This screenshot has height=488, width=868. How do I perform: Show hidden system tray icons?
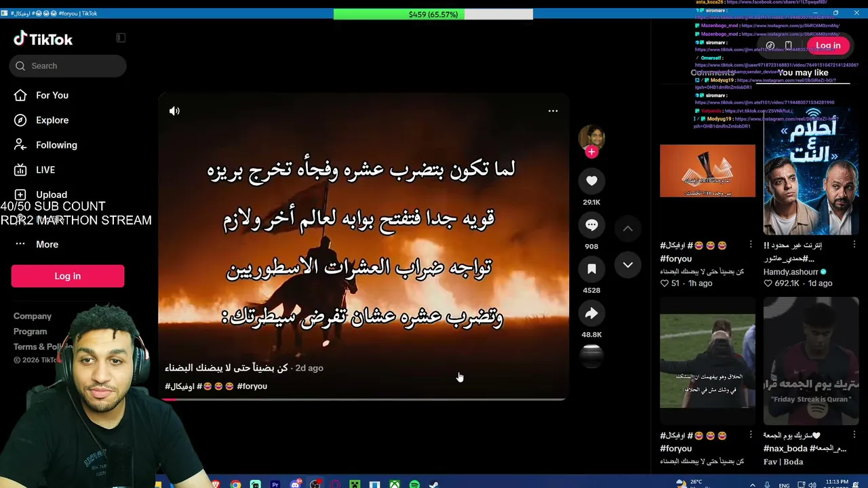(x=752, y=485)
